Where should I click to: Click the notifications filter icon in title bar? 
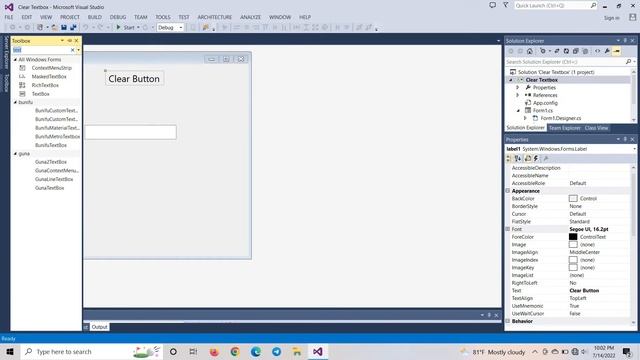tap(506, 5)
